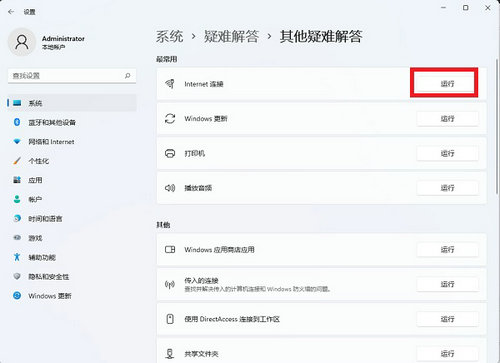Run the Windows 应用商店应用 troubleshooter
Viewport: 500px width, 363px height.
coord(447,249)
